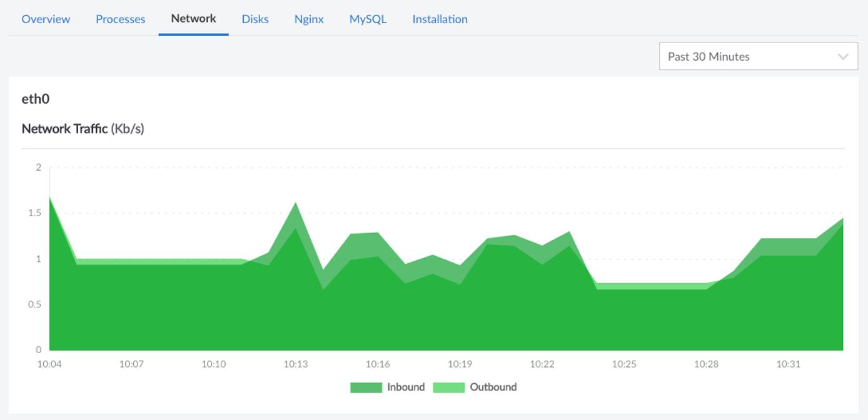Open the Nginx tab
This screenshot has height=420, width=868.
point(308,19)
